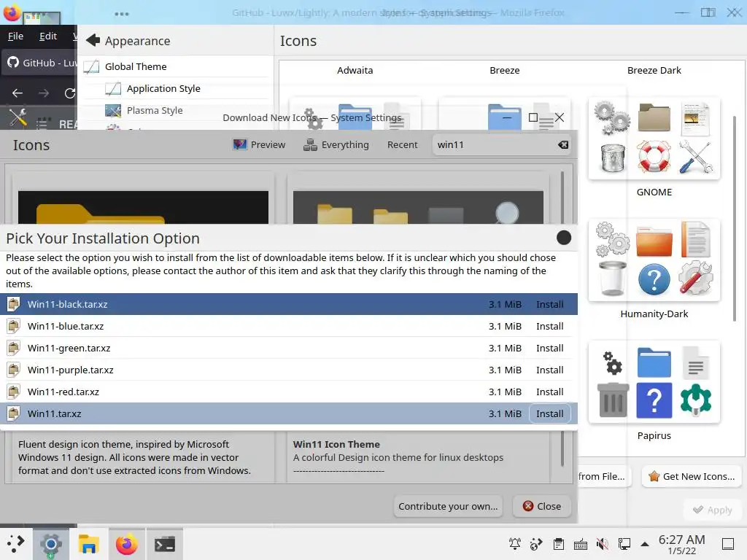Open the Firefox File menu

(16, 36)
